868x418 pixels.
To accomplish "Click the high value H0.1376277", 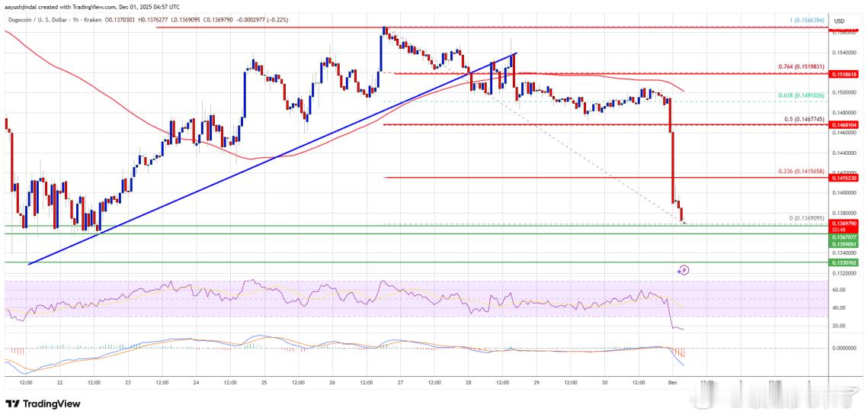I will click(x=152, y=19).
